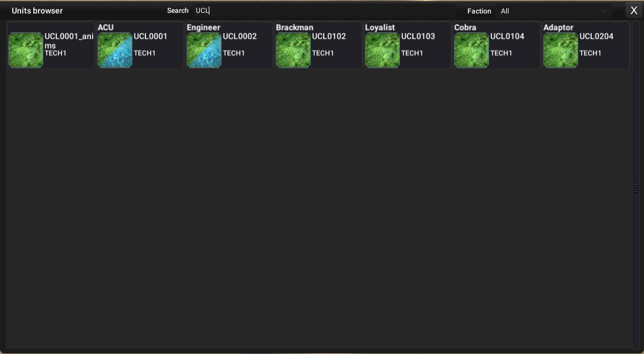The image size is (644, 354).
Task: Focus the Search input field
Action: [x=324, y=11]
